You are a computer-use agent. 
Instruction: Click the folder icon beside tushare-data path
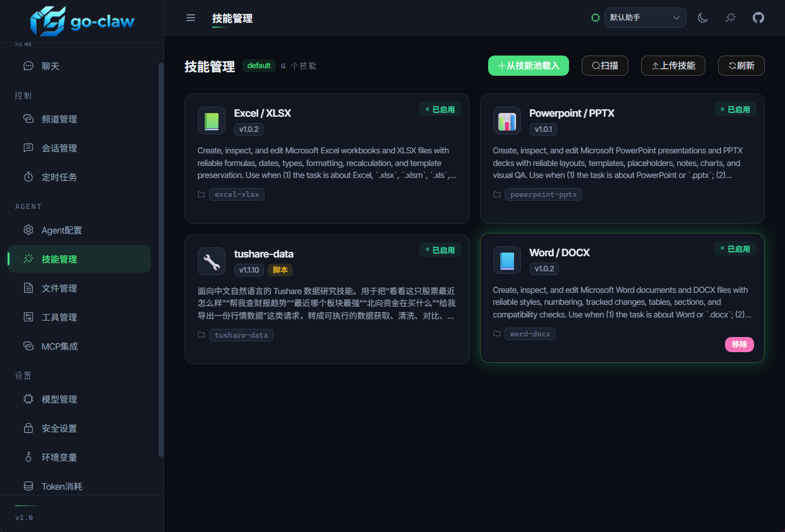(x=201, y=335)
